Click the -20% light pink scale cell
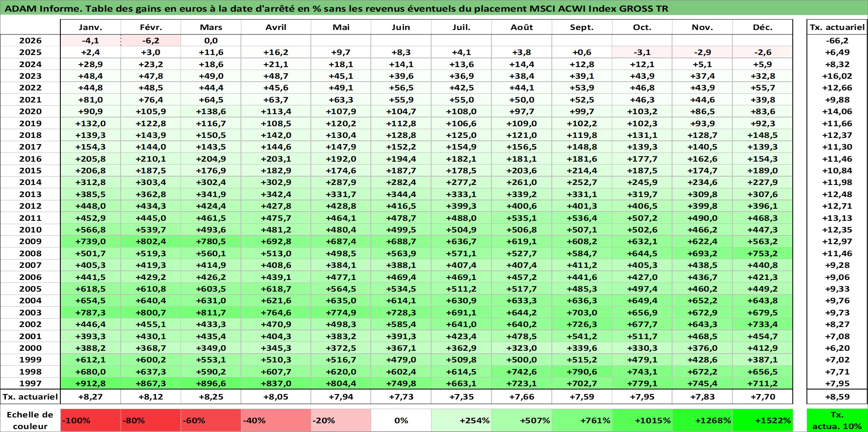 341,420
